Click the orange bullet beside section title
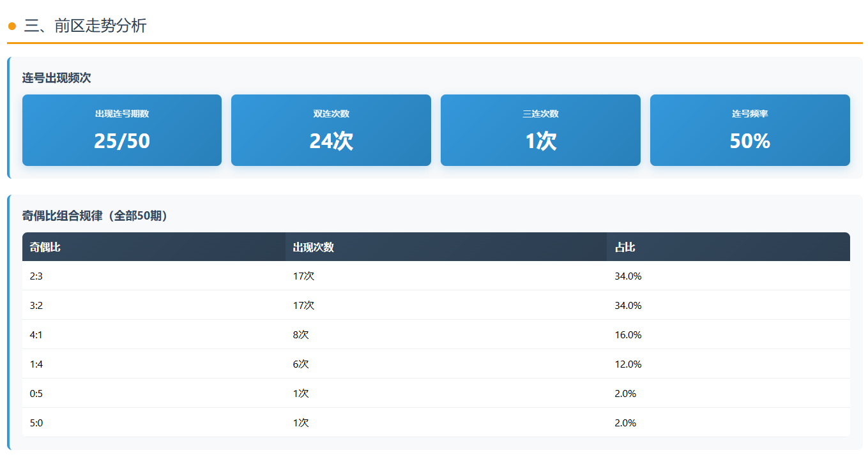868x457 pixels. pos(11,26)
